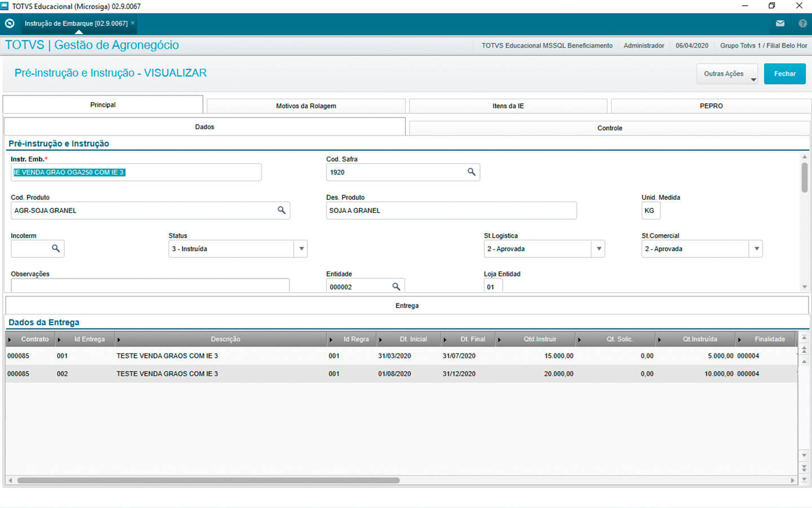The height and width of the screenshot is (508, 812).
Task: Open the Outras Ações menu
Action: coord(727,74)
